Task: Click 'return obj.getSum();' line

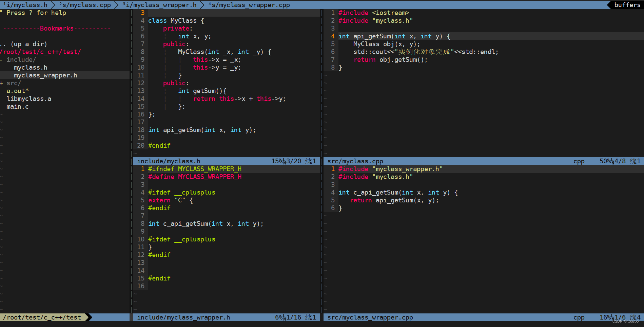Action: click(391, 60)
